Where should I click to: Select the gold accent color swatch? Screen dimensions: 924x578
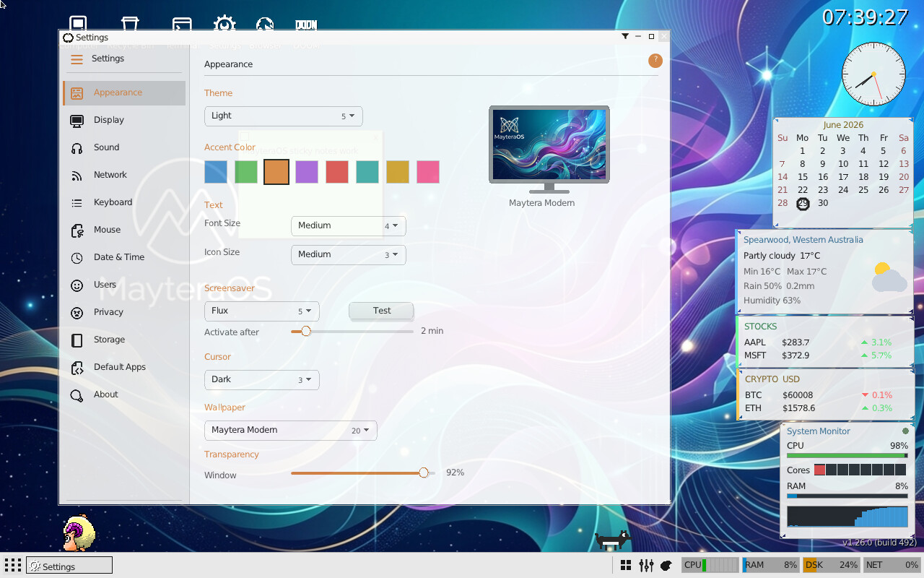pos(398,172)
